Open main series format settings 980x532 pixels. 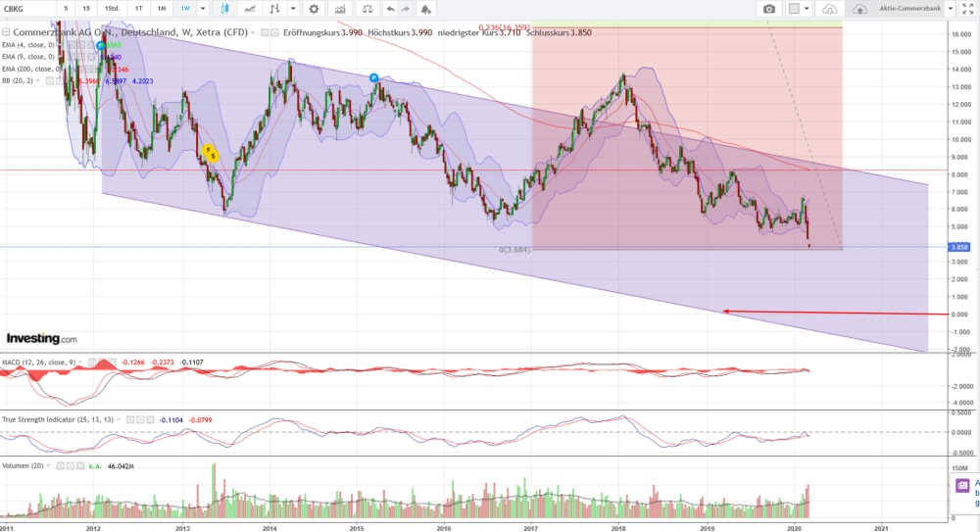274,32
